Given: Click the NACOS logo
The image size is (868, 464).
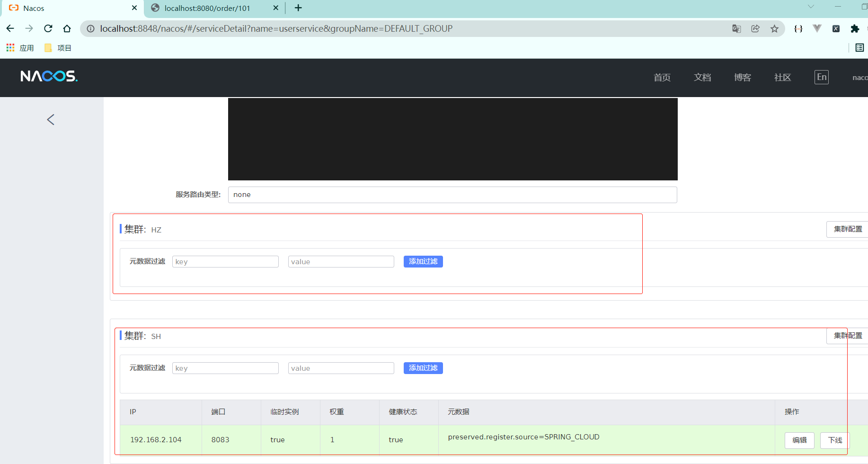Looking at the screenshot, I should point(49,76).
